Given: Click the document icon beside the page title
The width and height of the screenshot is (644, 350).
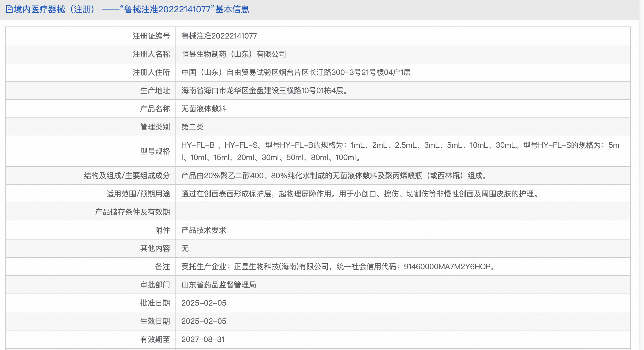Looking at the screenshot, I should 9,9.
